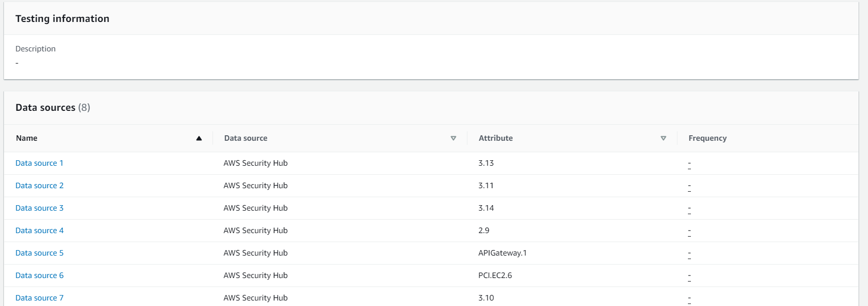Select attribute value APIGateway.1
The image size is (868, 306).
[x=502, y=253]
